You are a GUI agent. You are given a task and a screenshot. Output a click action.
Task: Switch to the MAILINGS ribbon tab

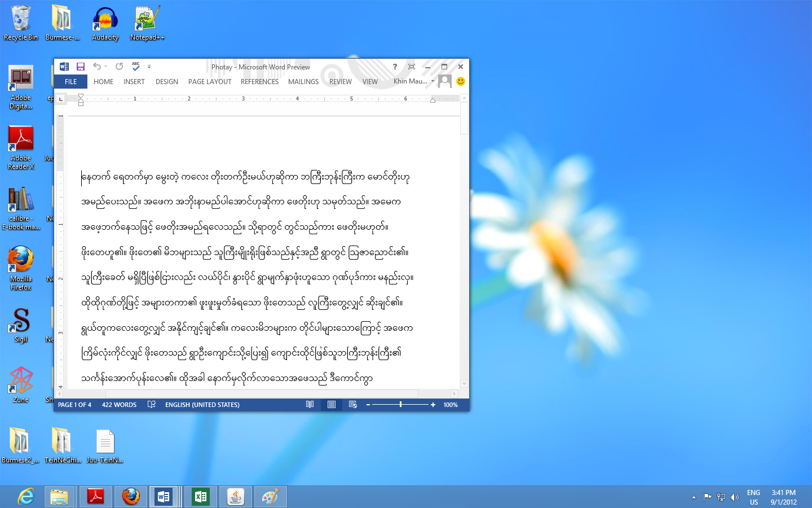pyautogui.click(x=303, y=82)
